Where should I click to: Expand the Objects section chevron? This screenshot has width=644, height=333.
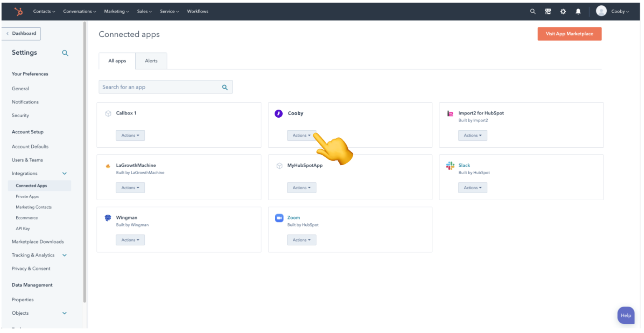[x=65, y=313]
